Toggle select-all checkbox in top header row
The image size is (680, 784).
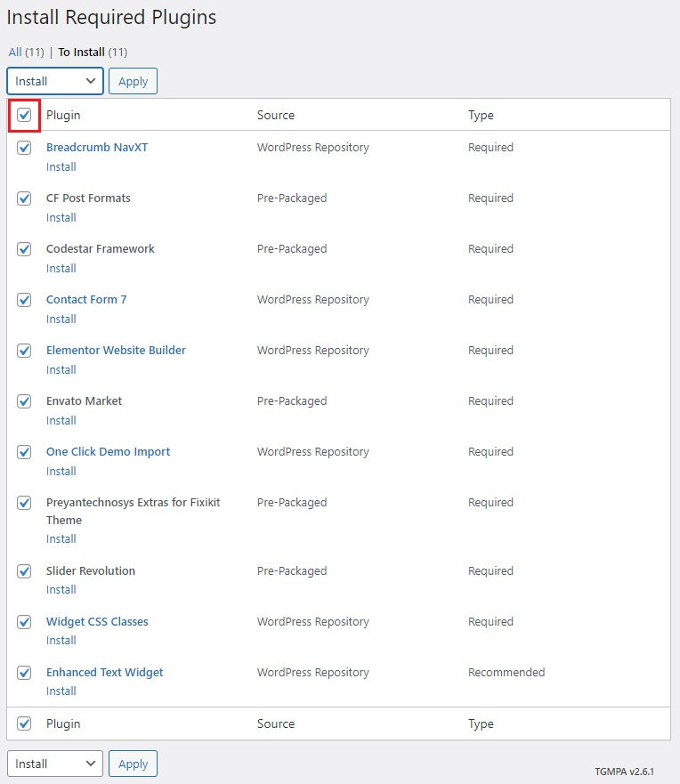coord(24,115)
